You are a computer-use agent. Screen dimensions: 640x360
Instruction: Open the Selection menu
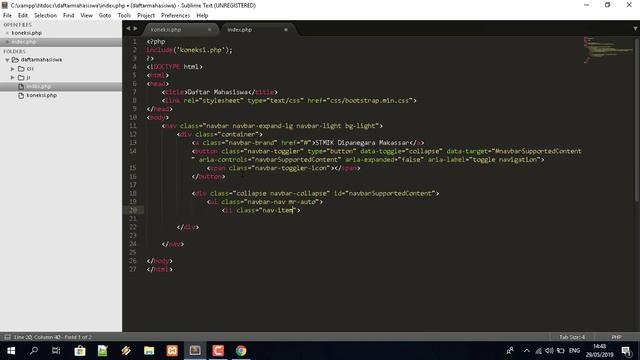[x=45, y=15]
